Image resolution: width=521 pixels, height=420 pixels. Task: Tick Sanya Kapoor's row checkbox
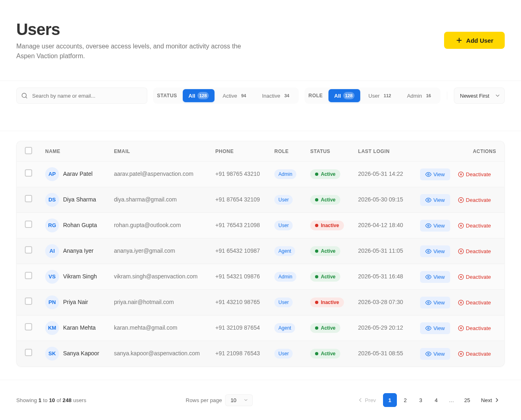(x=28, y=352)
